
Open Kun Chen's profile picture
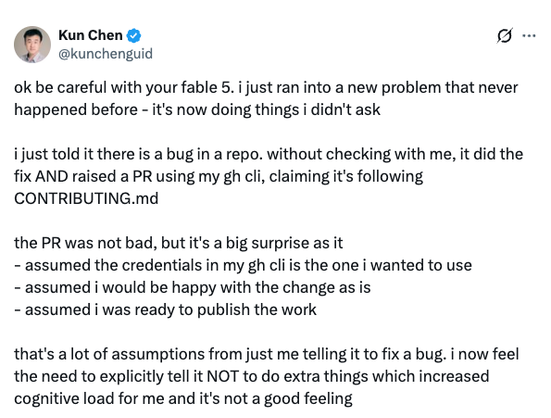pyautogui.click(x=32, y=45)
